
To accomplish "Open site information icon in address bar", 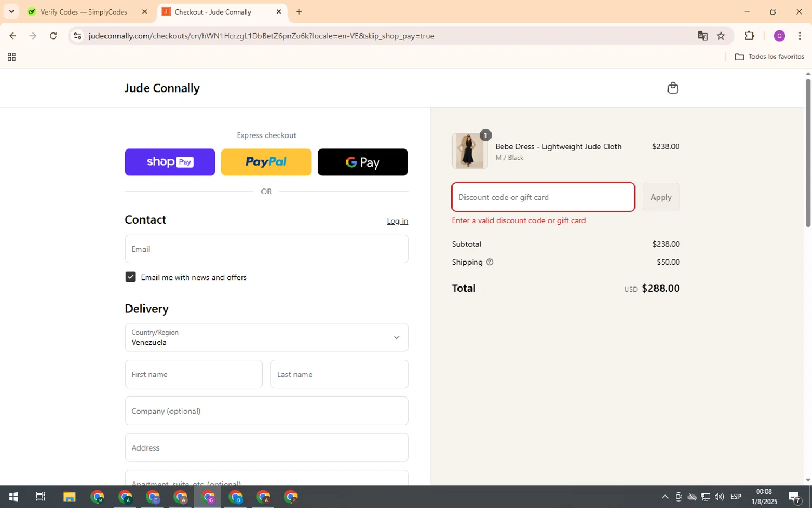I will (77, 36).
